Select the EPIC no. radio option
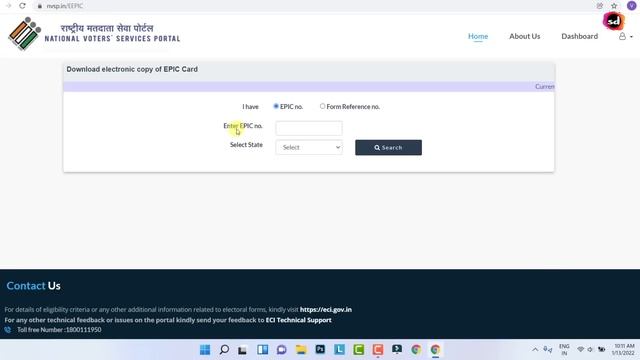Image resolution: width=640 pixels, height=360 pixels. click(x=276, y=106)
